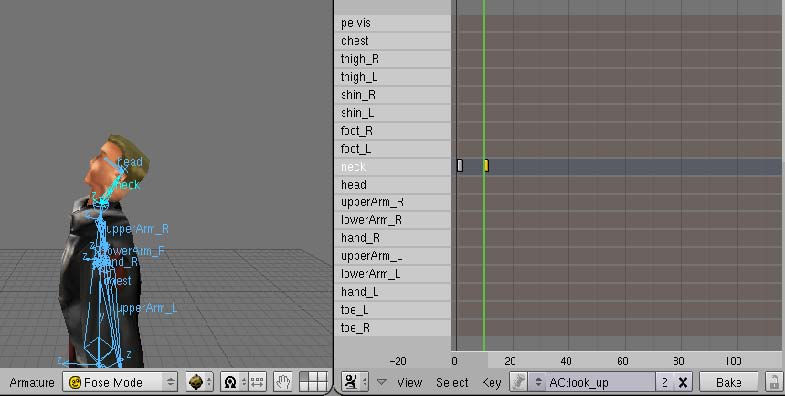Click the action user count 2
785x396 pixels.
[665, 382]
